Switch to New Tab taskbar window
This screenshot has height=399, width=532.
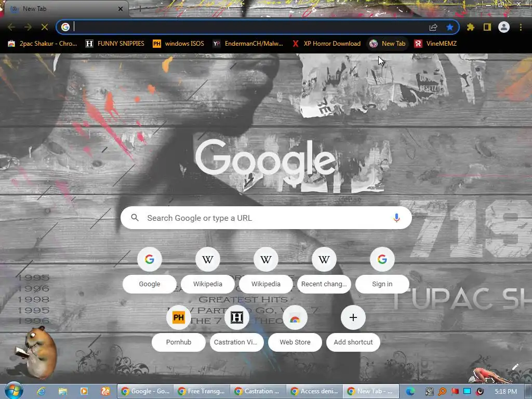click(x=370, y=391)
